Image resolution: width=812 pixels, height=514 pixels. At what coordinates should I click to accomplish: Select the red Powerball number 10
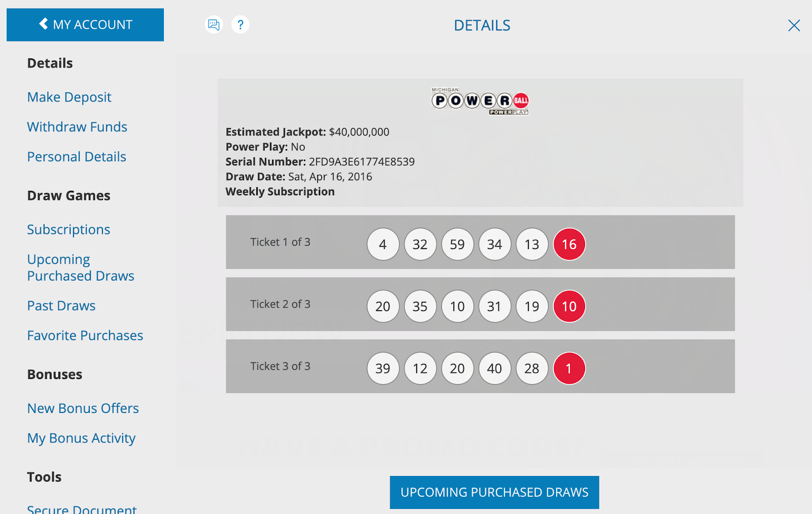569,306
